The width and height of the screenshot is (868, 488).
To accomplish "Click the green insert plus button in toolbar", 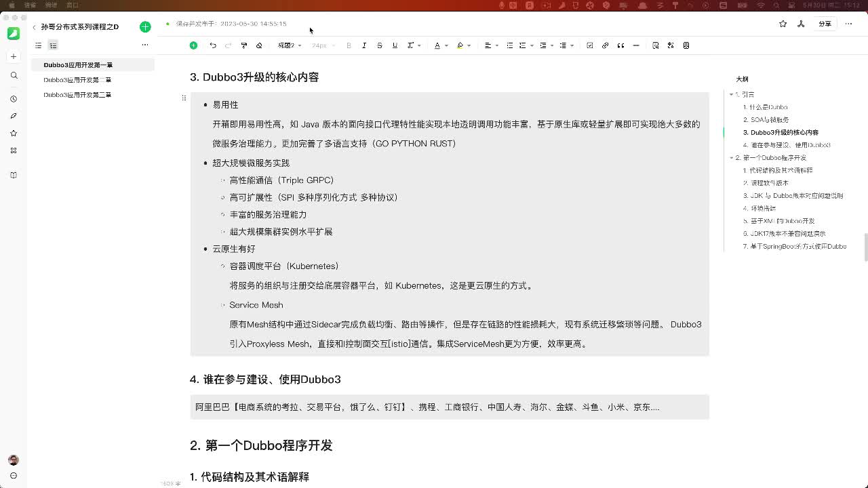I will 193,45.
